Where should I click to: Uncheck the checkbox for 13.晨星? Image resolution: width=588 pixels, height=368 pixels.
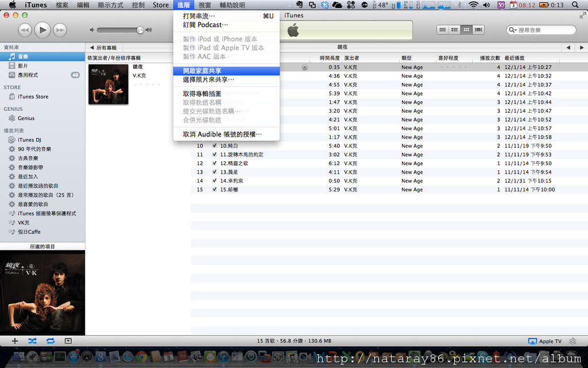(x=215, y=172)
